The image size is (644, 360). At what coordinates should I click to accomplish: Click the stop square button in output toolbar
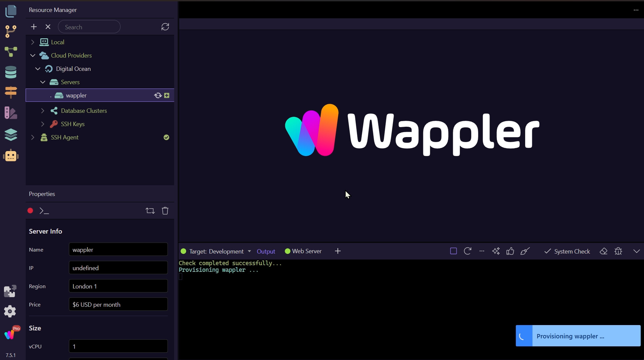pos(453,251)
